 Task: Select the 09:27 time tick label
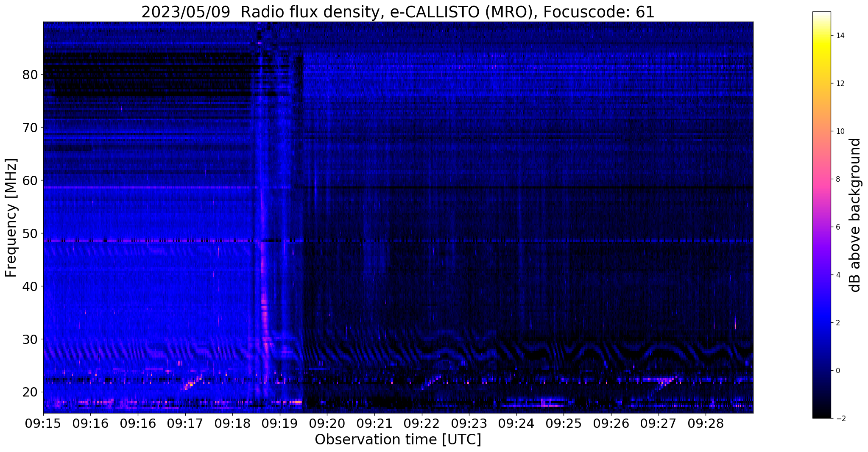(x=658, y=424)
